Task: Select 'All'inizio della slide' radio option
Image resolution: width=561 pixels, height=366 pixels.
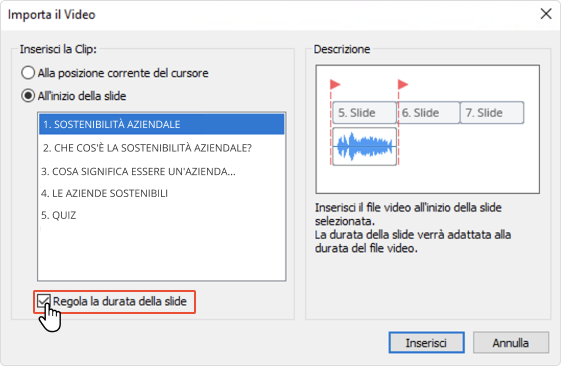Action: click(x=28, y=96)
